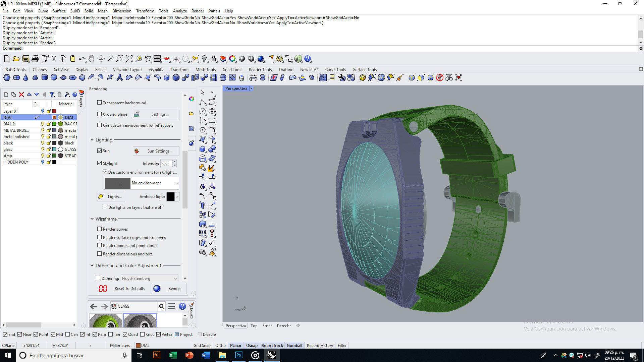Uncheck the Skylight checkbox
The image size is (644, 362).
click(99, 163)
